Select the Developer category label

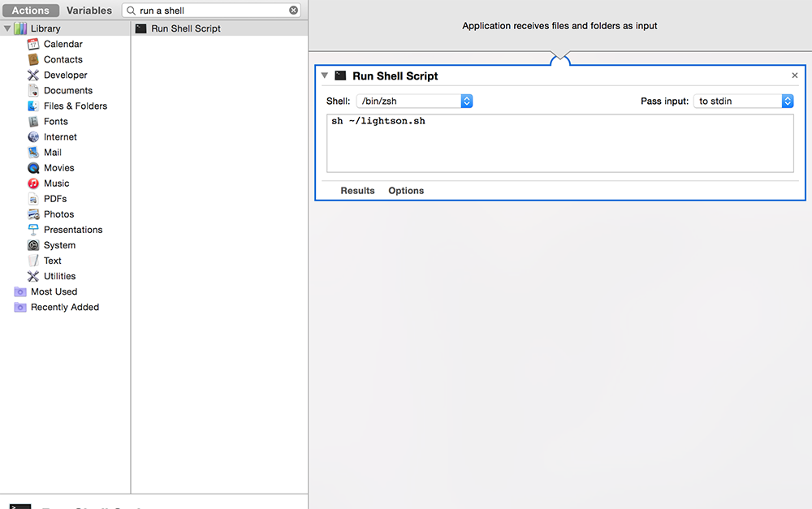point(65,75)
